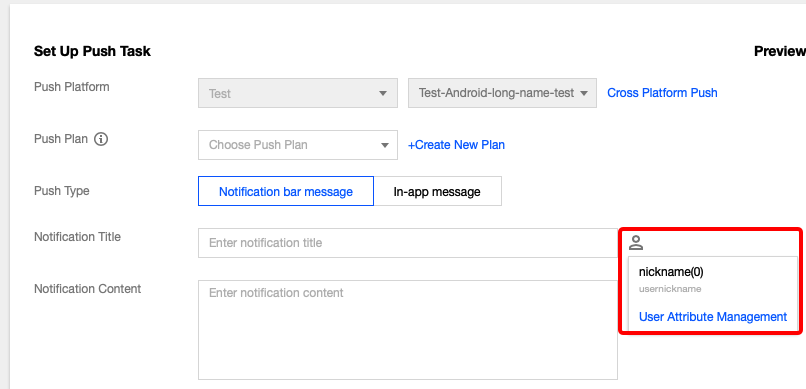Open the Cross Platform Push link
This screenshot has width=806, height=389.
[x=662, y=93]
